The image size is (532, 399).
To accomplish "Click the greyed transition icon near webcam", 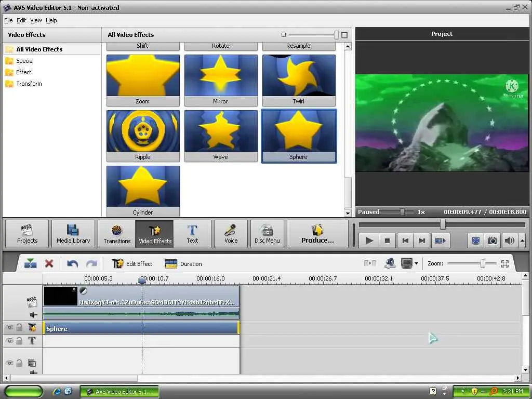I will click(x=370, y=263).
